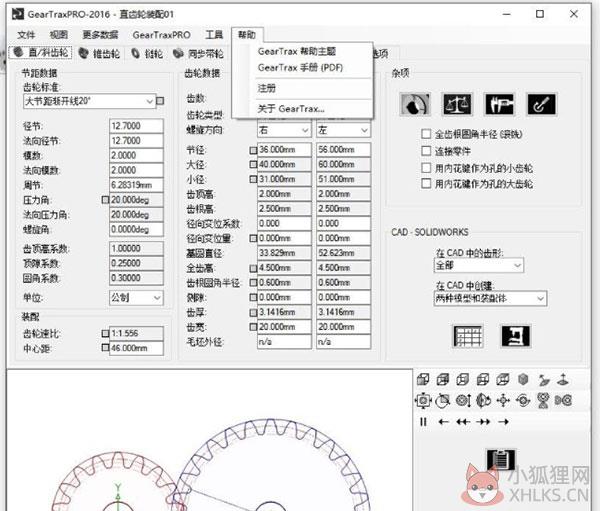The image size is (600, 511).
Task: Click the 大径 60.000mm field
Action: [343, 165]
